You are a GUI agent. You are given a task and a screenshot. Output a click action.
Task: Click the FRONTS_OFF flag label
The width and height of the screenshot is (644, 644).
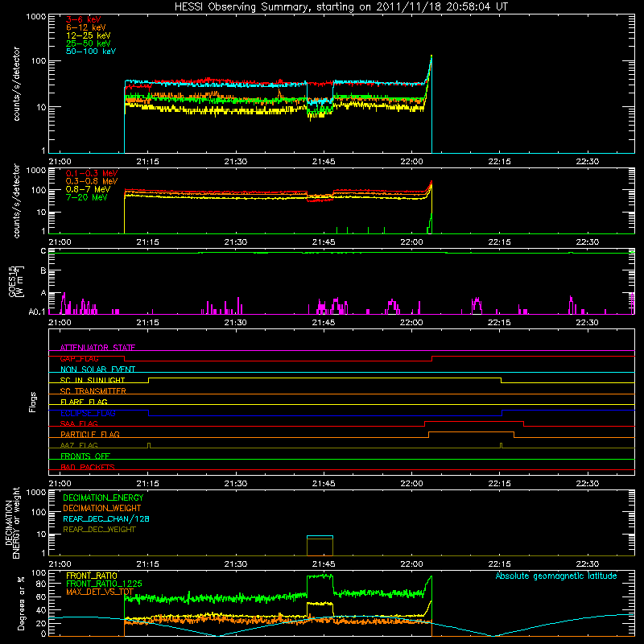click(85, 456)
